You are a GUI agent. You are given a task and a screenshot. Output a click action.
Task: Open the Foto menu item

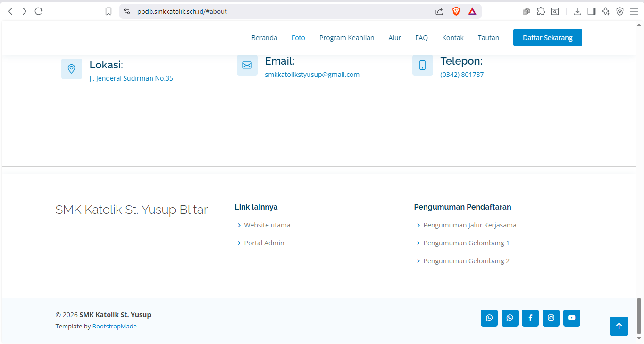[x=298, y=38]
